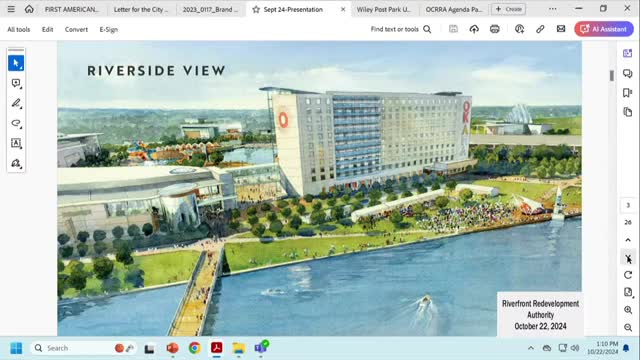Zoom out of the page

click(628, 327)
